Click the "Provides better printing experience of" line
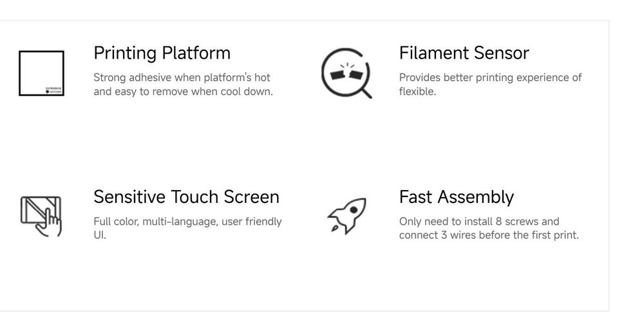The width and height of the screenshot is (644, 315). [490, 77]
